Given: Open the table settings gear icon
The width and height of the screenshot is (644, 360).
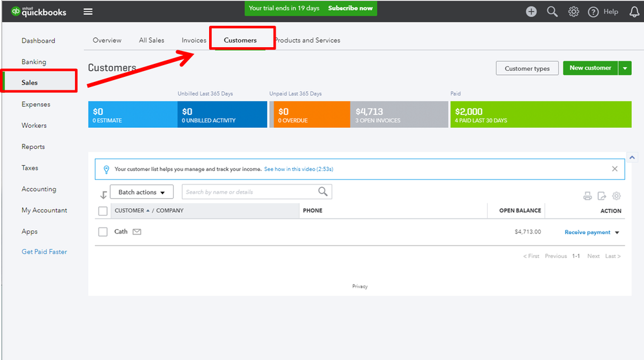Looking at the screenshot, I should [x=616, y=195].
